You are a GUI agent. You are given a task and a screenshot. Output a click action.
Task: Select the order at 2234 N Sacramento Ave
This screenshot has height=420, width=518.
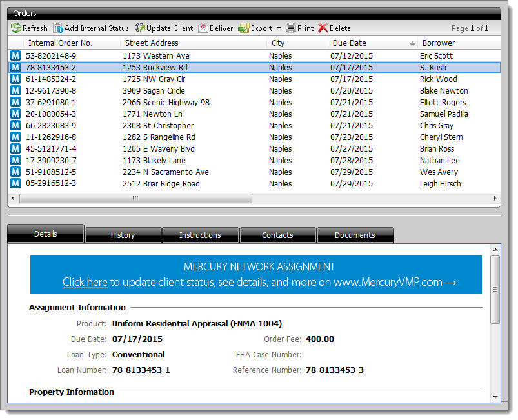pyautogui.click(x=254, y=172)
